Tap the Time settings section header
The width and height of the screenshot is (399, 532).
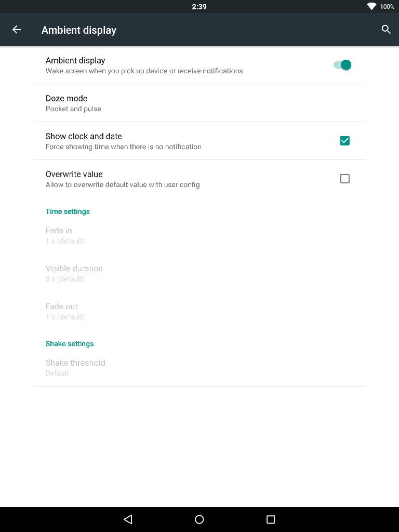pyautogui.click(x=68, y=211)
